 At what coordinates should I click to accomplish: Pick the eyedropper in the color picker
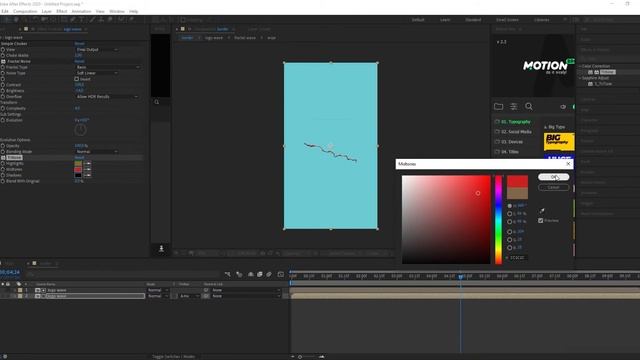pyautogui.click(x=542, y=211)
